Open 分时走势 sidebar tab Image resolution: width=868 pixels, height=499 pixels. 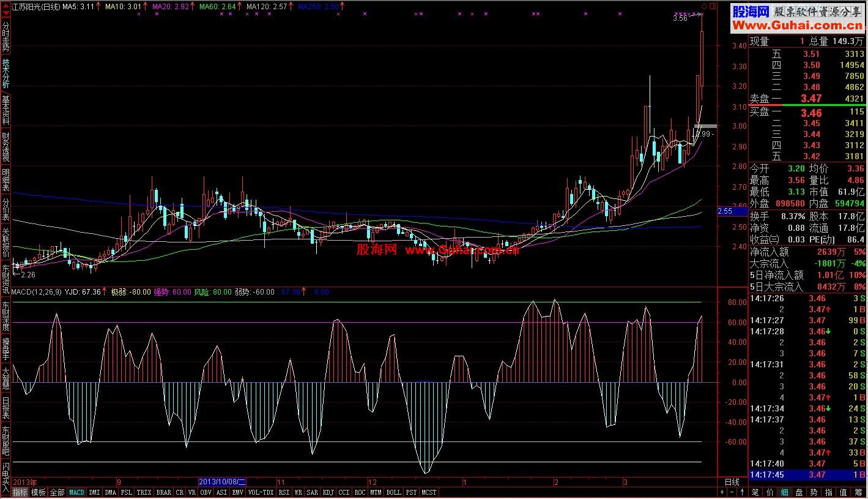click(x=6, y=36)
